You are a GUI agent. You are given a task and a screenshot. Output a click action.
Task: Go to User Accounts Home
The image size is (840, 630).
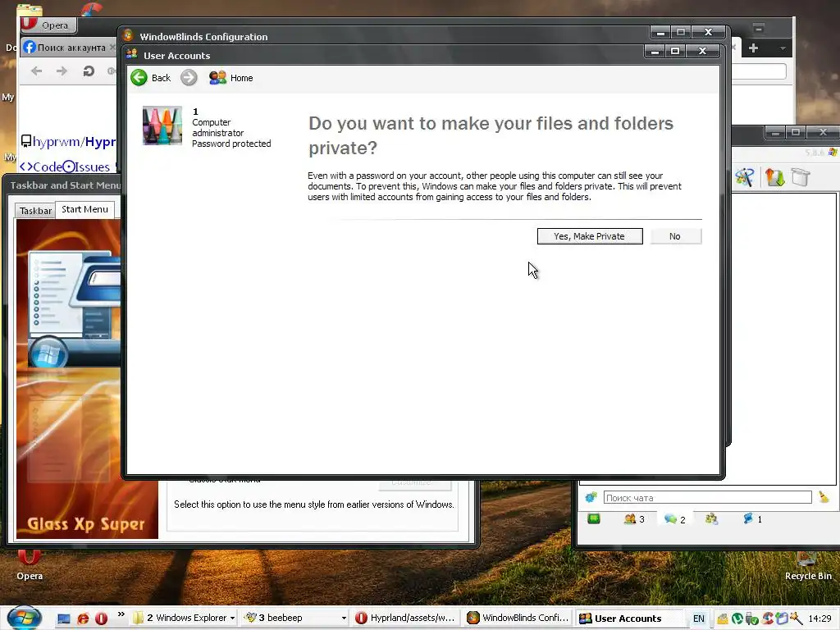point(231,78)
